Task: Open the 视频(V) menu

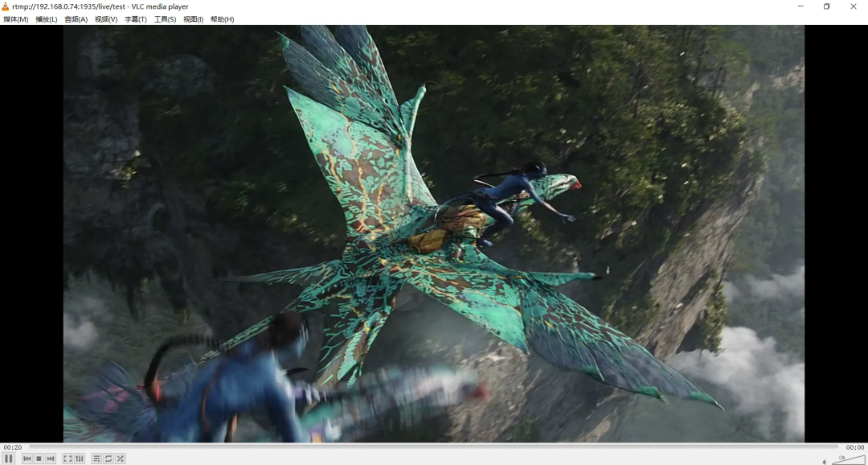Action: [x=106, y=19]
